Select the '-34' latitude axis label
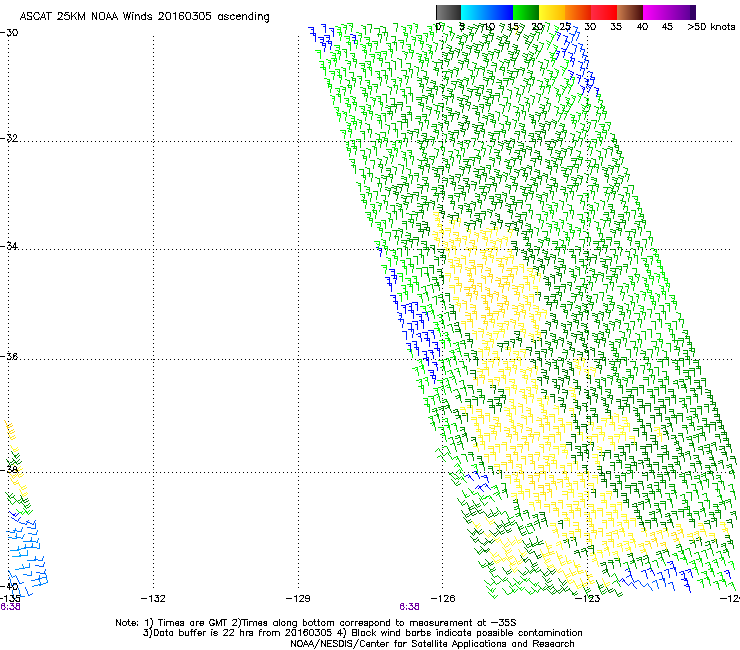 pos(9,246)
